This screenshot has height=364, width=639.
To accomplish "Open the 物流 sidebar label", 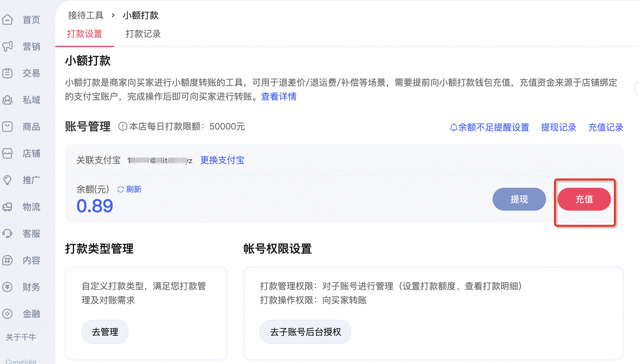I will tap(32, 207).
